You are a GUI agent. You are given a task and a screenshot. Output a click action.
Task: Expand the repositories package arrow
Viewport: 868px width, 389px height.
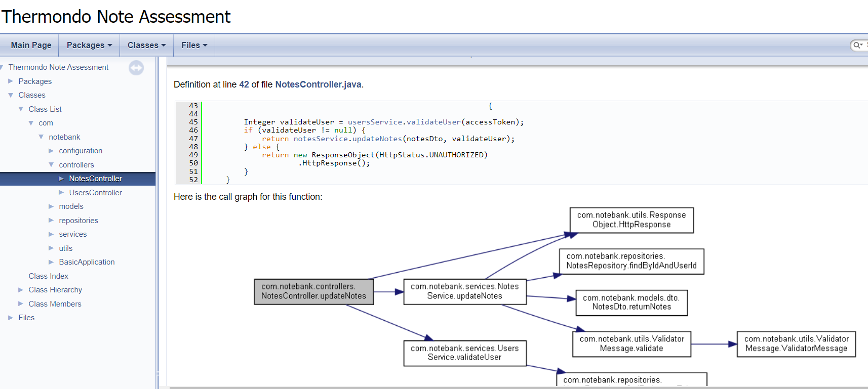(51, 220)
